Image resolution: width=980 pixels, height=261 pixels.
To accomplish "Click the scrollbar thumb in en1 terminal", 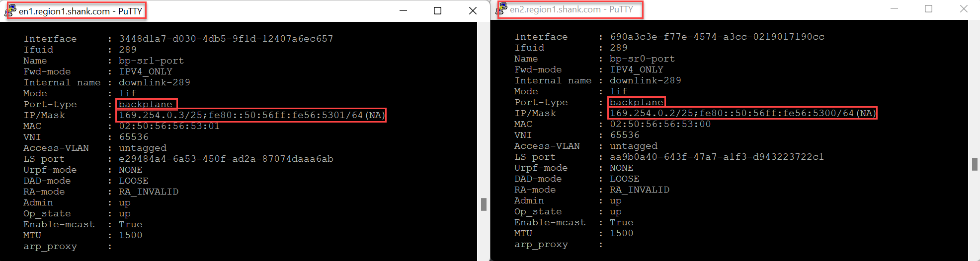I will 484,204.
